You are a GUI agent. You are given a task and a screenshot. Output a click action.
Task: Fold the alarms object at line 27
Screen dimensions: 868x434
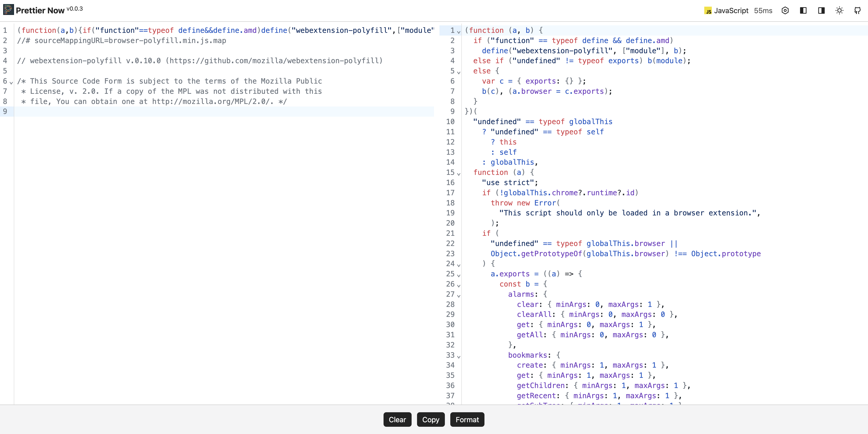[459, 295]
